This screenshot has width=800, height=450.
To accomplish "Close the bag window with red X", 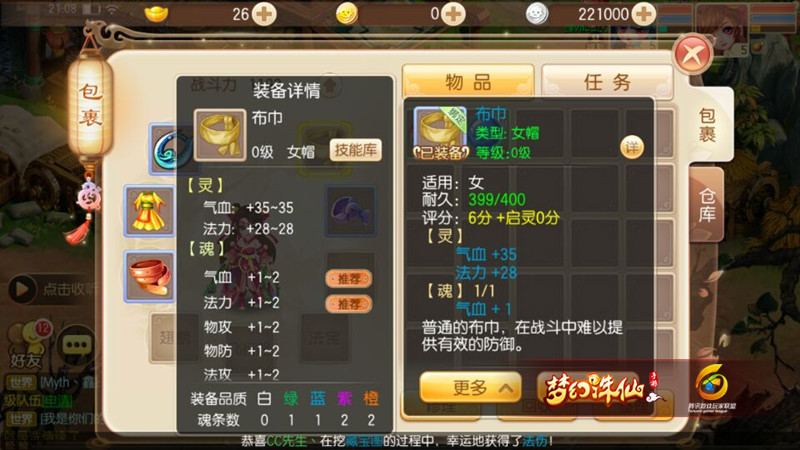I will click(692, 54).
